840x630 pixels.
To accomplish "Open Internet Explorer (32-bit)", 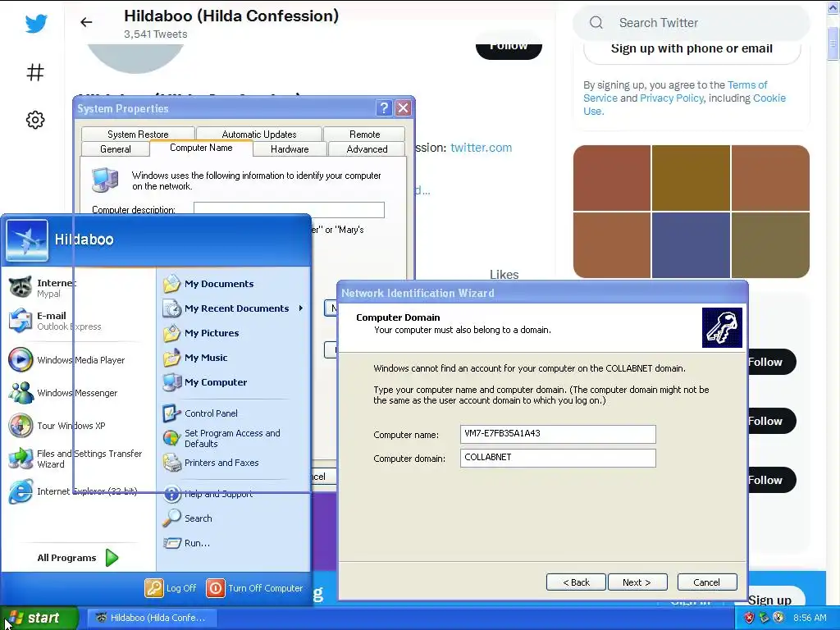I will pyautogui.click(x=73, y=491).
